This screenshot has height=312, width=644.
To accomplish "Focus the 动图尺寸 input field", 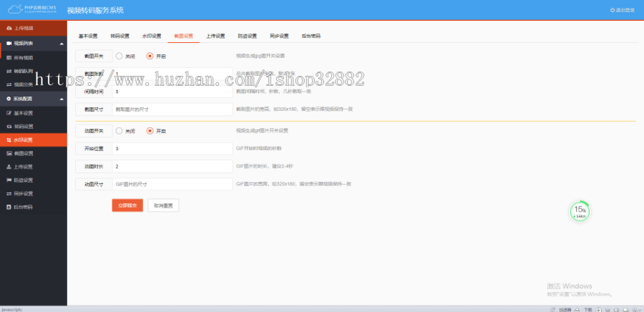I will point(172,185).
